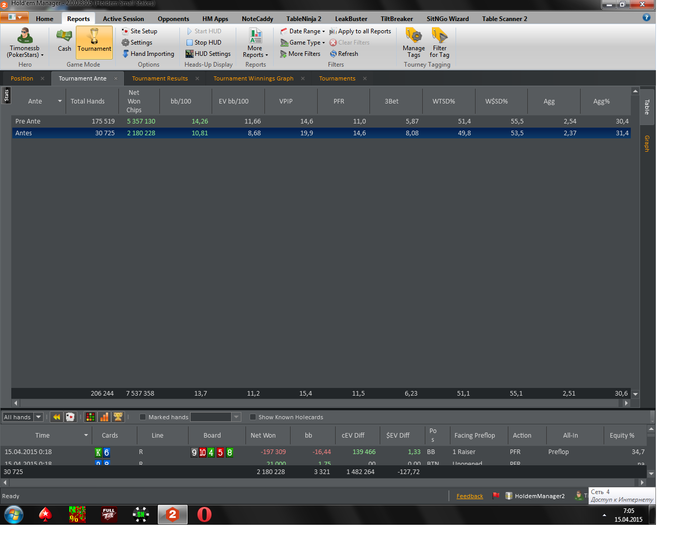Switch to Graph side view
This screenshot has height=534, width=700.
click(x=646, y=144)
